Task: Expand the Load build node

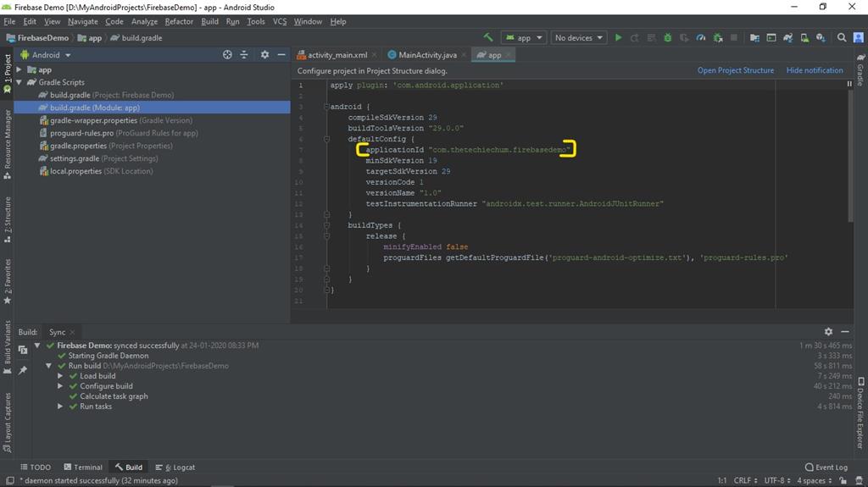Action: click(60, 376)
